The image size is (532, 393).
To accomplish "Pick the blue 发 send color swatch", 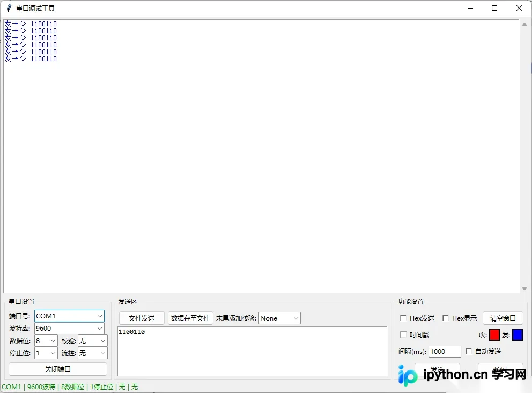I will click(518, 335).
